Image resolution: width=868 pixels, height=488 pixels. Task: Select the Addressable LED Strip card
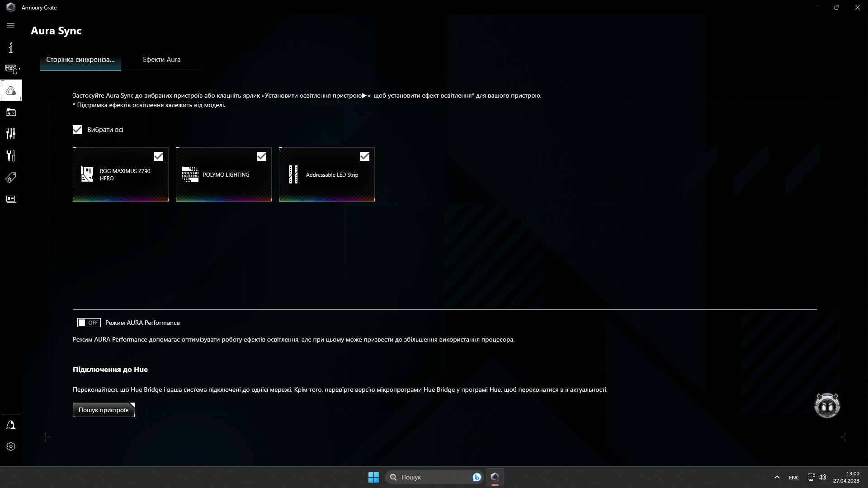[327, 174]
